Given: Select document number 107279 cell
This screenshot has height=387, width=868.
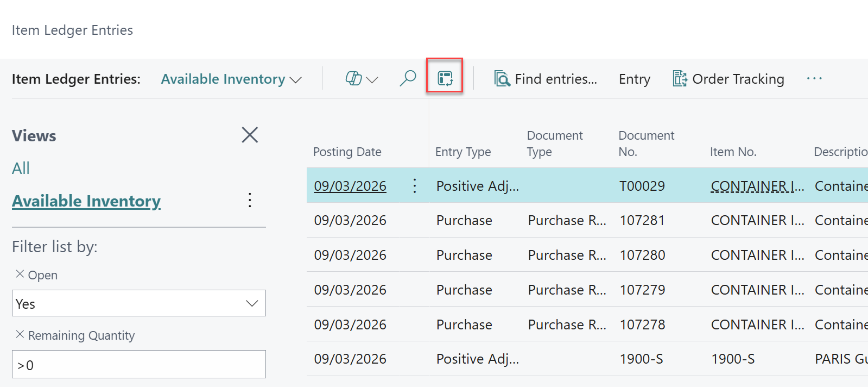Looking at the screenshot, I should [642, 290].
